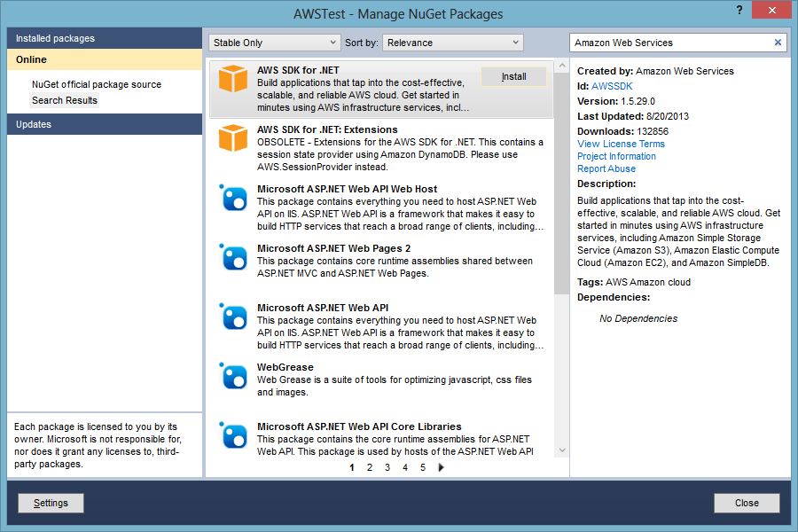Click Created by Amazon Web Services text
This screenshot has height=532, width=798.
[655, 71]
